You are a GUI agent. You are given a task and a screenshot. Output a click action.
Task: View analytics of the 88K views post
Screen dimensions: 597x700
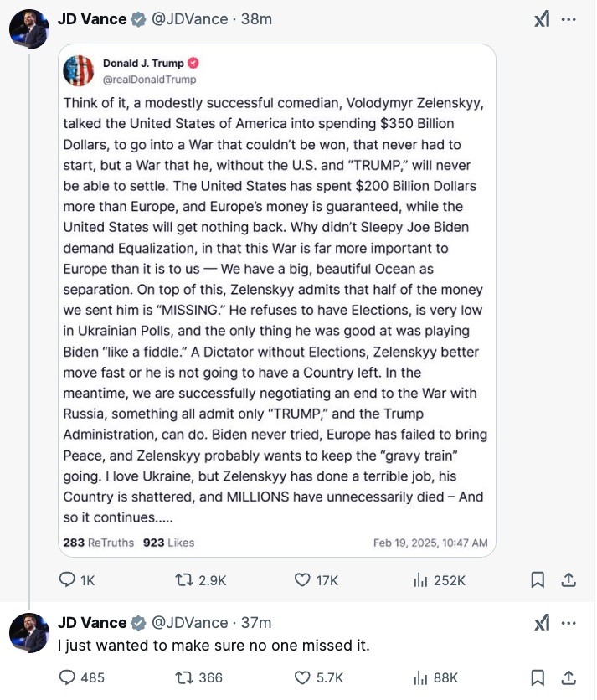pos(421,677)
